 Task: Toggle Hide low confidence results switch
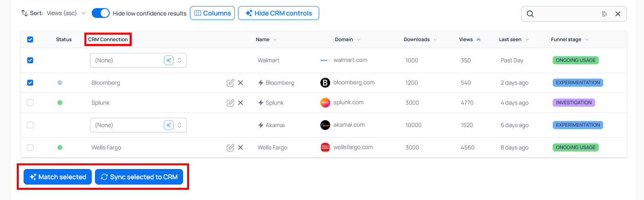pos(101,13)
